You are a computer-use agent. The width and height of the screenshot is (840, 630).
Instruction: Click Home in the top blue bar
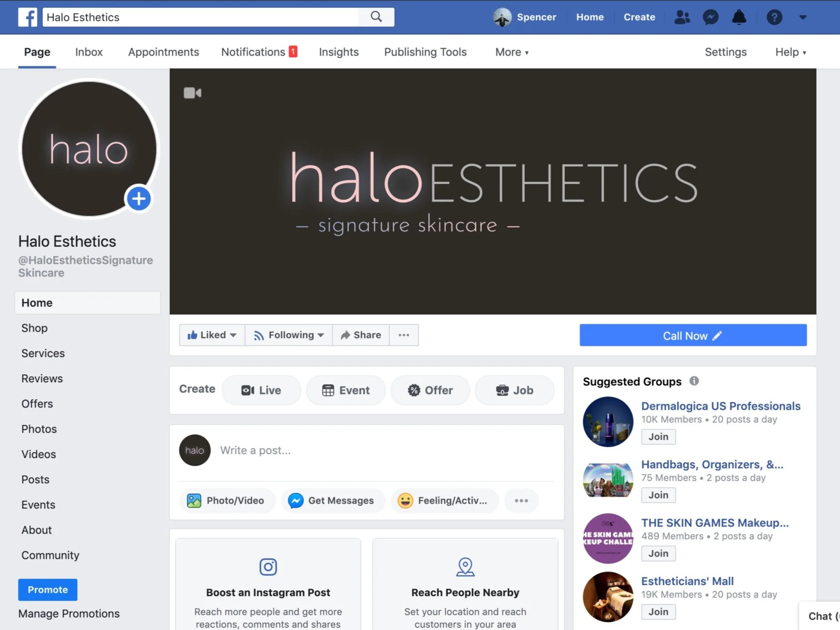click(590, 17)
